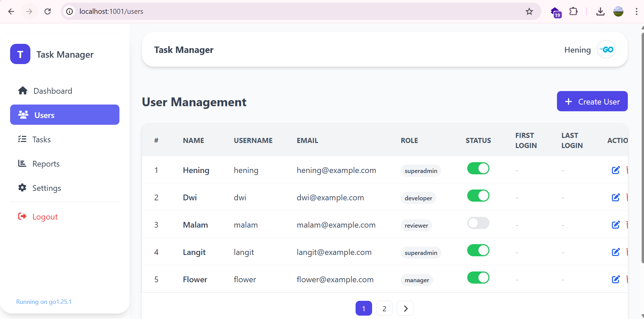Open browser downloads icon
Viewport: 644px width, 319px height.
pyautogui.click(x=600, y=11)
